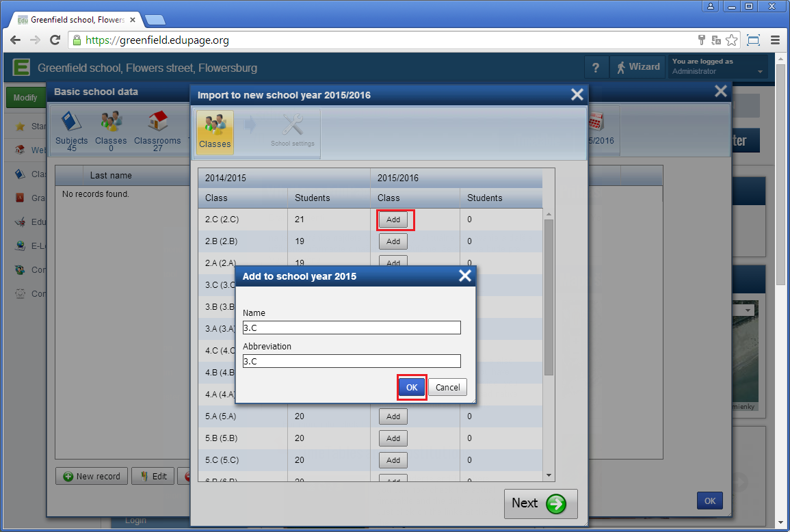Click the Last name column header
This screenshot has height=532, width=790.
(x=111, y=175)
